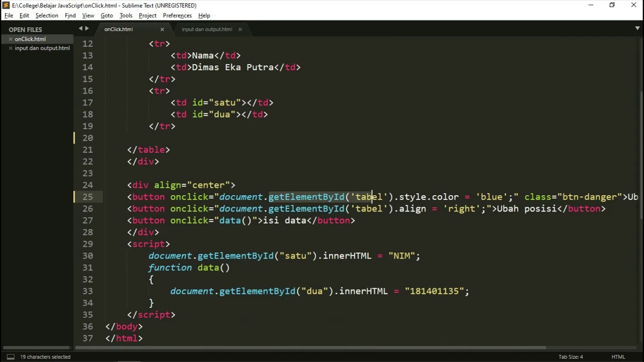Click 'isi data' text on line 27

coord(285,220)
